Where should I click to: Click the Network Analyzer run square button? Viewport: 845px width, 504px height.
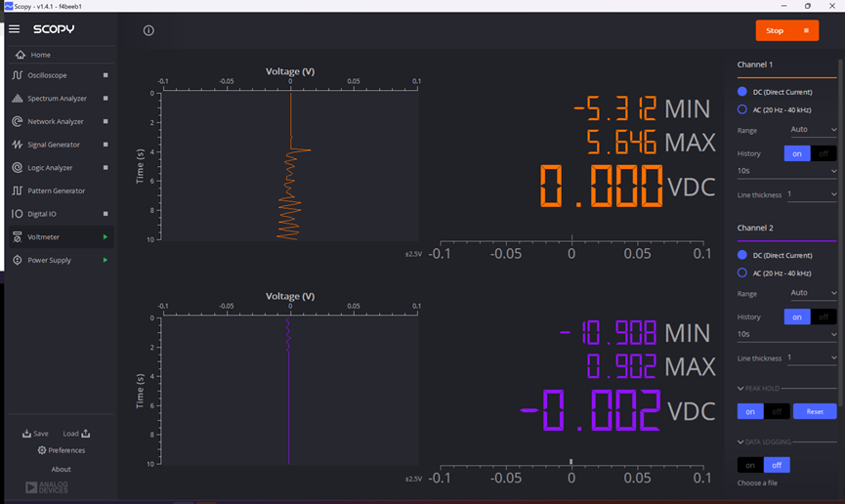click(106, 121)
